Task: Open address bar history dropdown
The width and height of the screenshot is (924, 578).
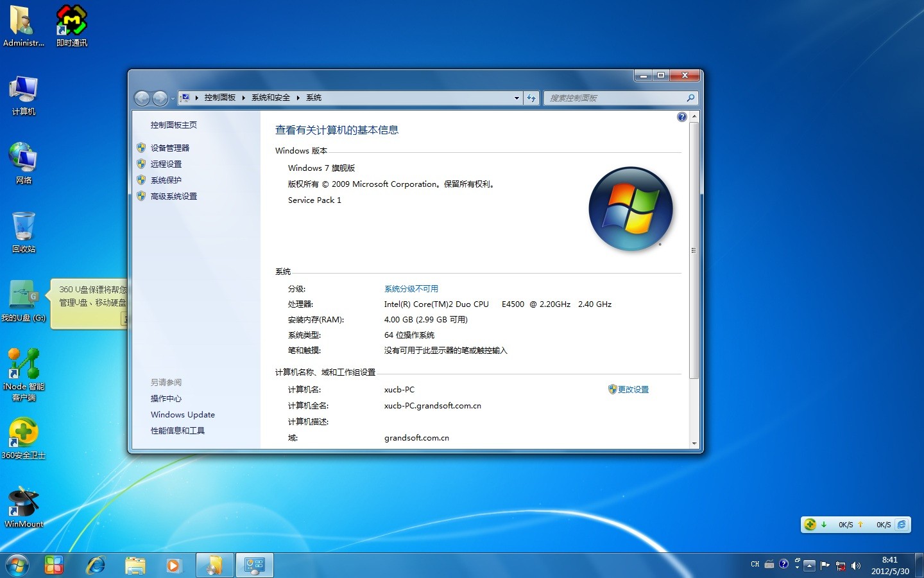Action: click(517, 98)
